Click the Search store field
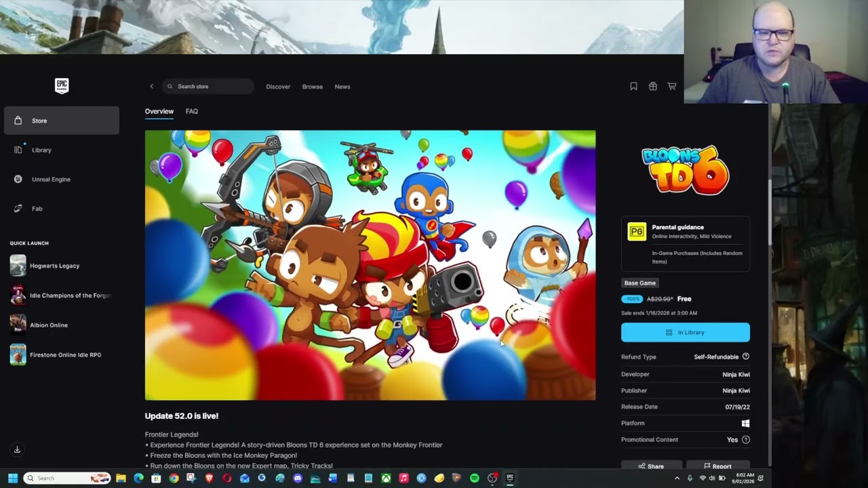This screenshot has height=488, width=868. pyautogui.click(x=208, y=87)
